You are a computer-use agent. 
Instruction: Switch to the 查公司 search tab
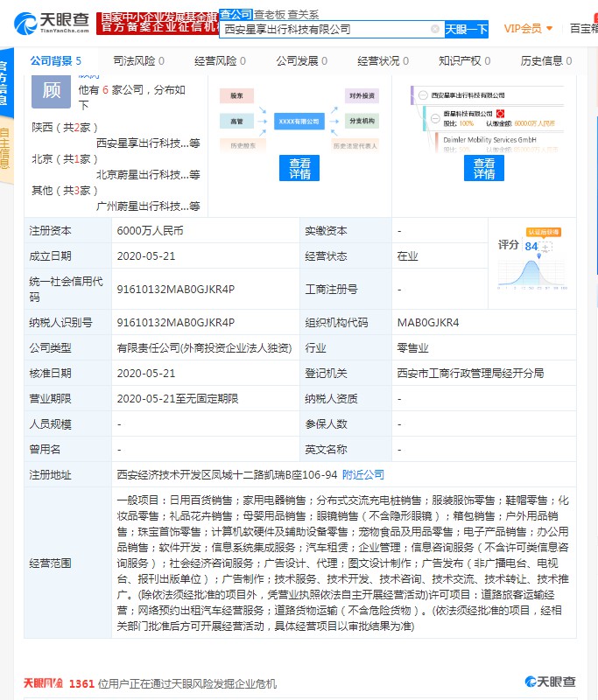point(236,14)
